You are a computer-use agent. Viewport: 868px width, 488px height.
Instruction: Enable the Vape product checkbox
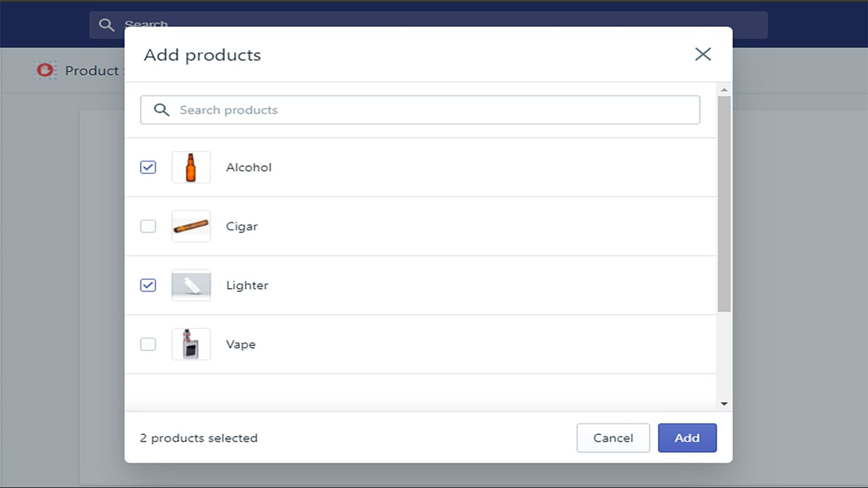(148, 344)
